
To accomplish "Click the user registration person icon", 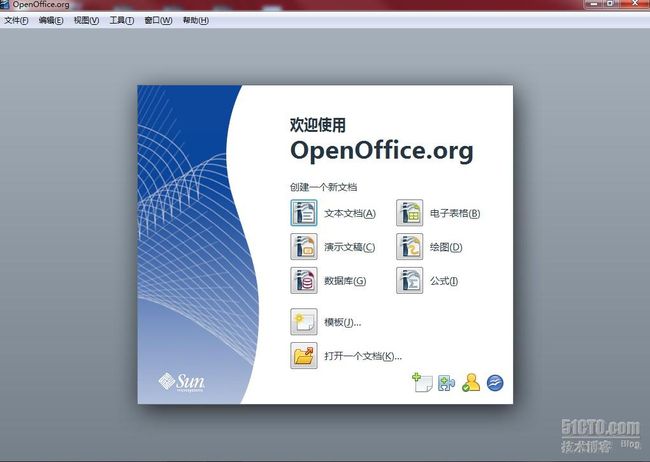I will [x=471, y=382].
